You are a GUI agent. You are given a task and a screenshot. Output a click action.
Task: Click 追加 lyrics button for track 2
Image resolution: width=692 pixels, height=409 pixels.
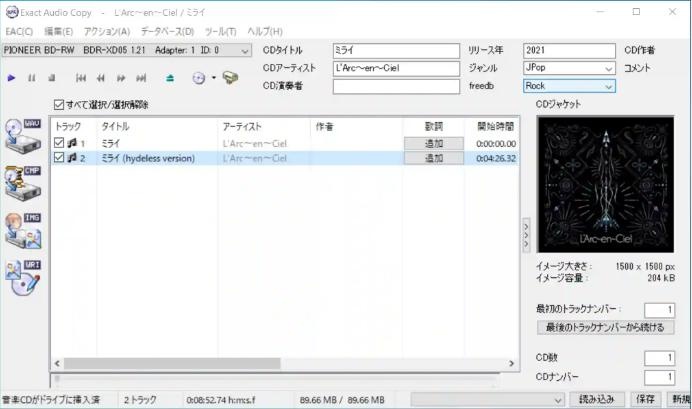[434, 158]
